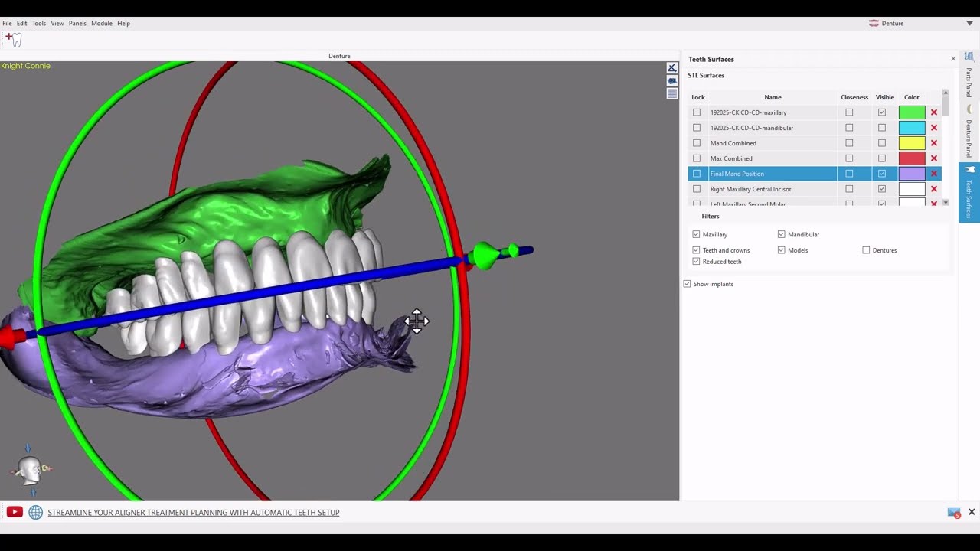Uncheck the Mandibular filter

[x=782, y=234]
